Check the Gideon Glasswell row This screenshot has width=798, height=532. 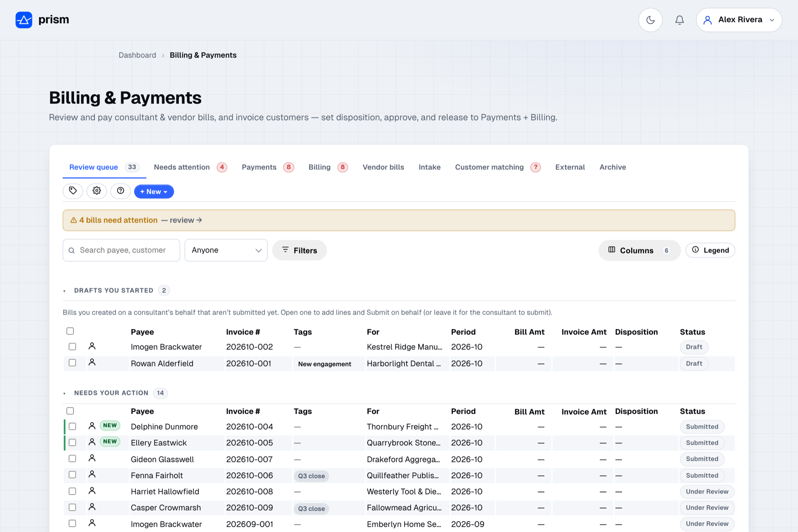click(x=72, y=459)
